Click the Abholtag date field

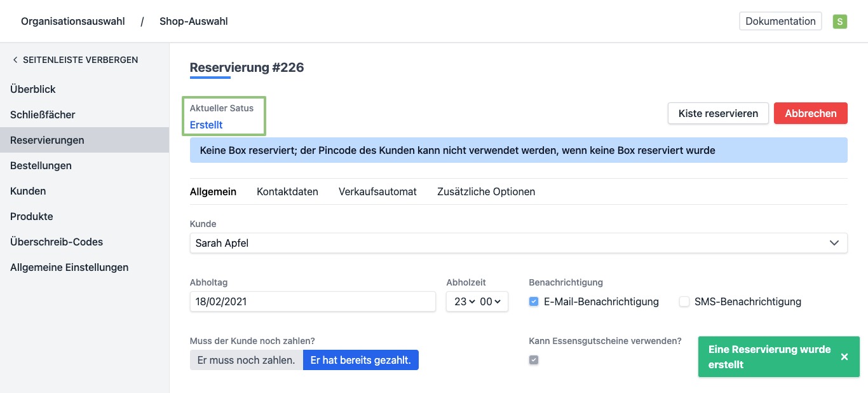[313, 302]
